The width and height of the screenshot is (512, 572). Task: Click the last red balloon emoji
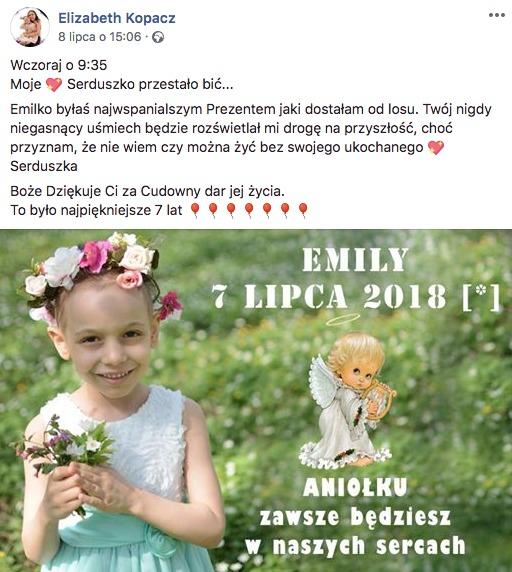click(303, 210)
